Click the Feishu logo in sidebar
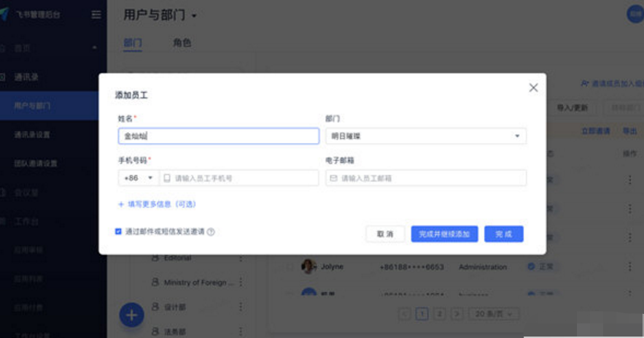Image resolution: width=644 pixels, height=338 pixels. (x=4, y=15)
